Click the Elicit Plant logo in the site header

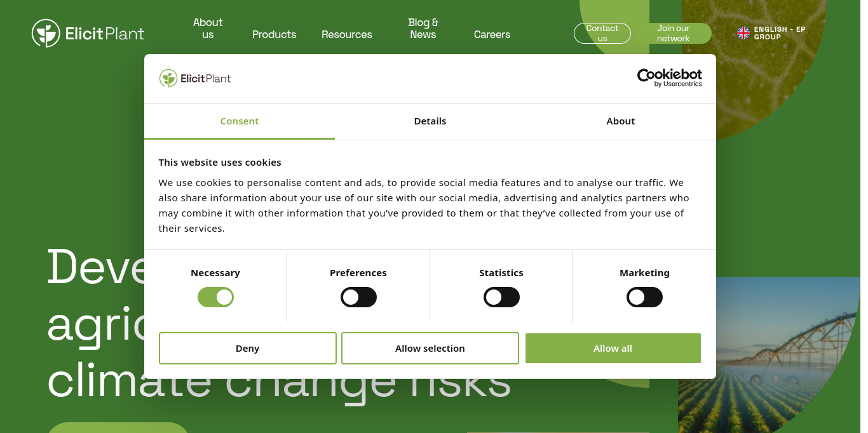coord(88,33)
